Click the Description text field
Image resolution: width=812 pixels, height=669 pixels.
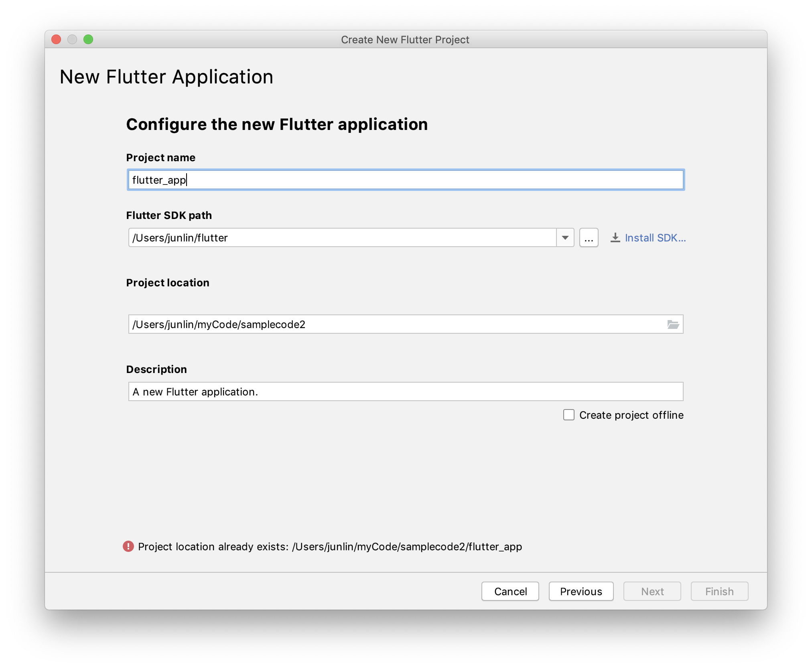point(405,391)
